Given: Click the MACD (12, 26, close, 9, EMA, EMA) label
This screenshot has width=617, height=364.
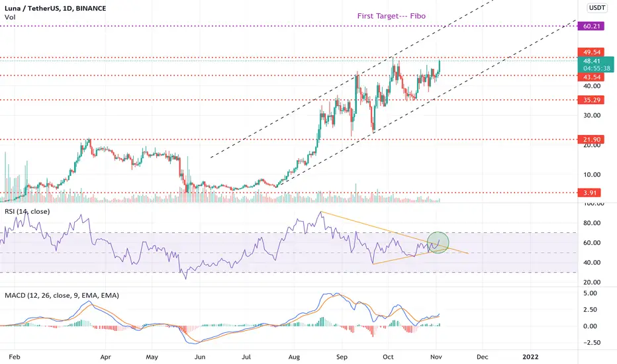Looking at the screenshot, I should coord(62,295).
